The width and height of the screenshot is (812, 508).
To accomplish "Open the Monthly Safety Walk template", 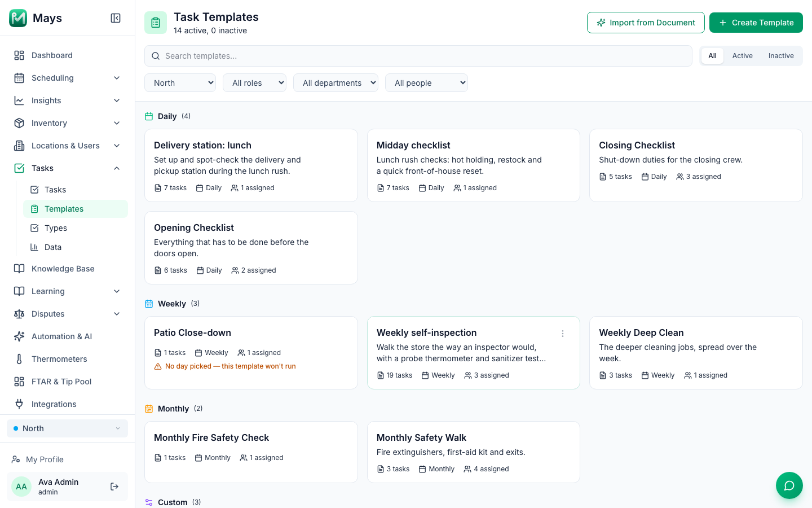I will coord(474,452).
